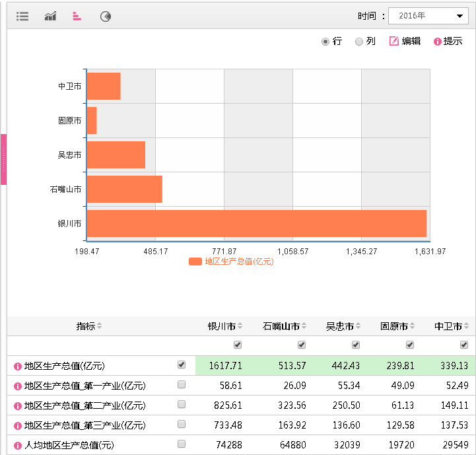Viewport: 476px width, 455px height.
Task: Expand the pink side panel handle
Action: coord(3,159)
